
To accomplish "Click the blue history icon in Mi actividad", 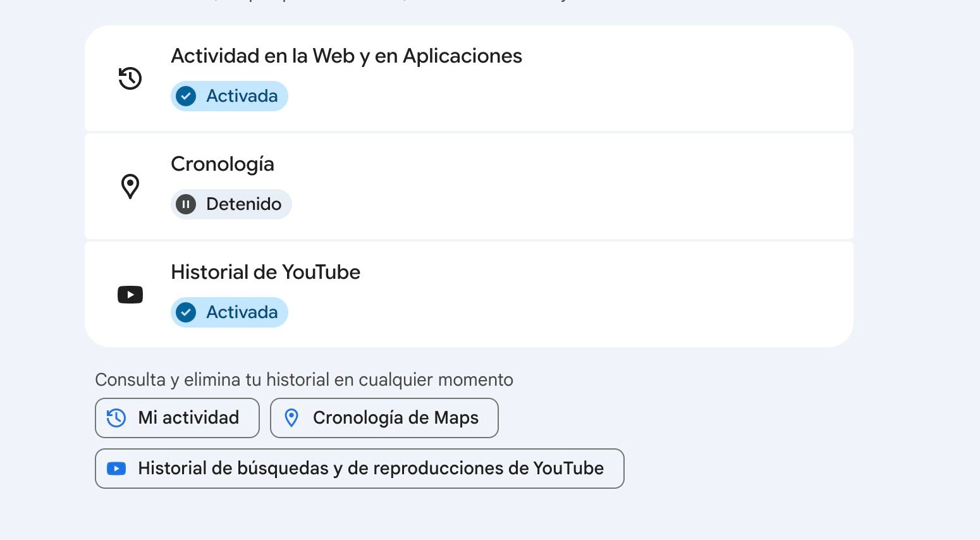I will pos(116,418).
